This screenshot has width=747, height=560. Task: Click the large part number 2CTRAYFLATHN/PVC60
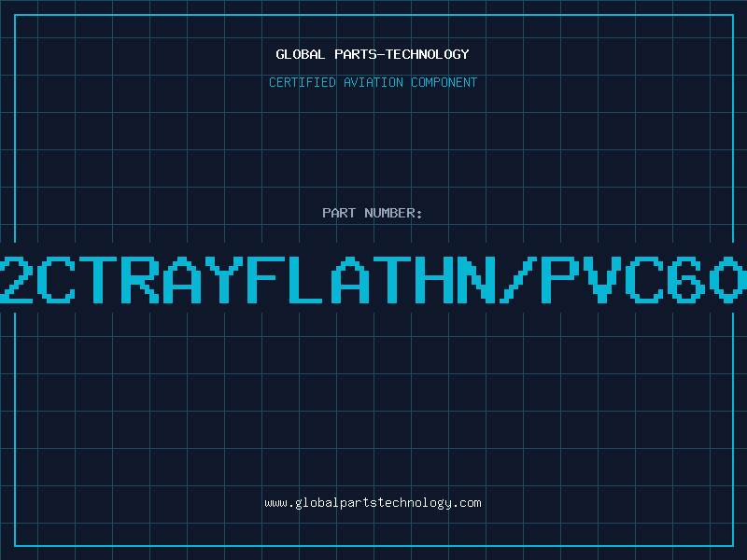coord(373,279)
